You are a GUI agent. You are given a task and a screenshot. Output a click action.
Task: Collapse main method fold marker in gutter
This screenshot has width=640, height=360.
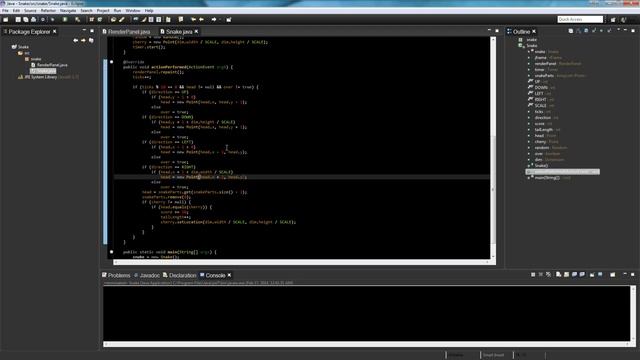[111, 252]
